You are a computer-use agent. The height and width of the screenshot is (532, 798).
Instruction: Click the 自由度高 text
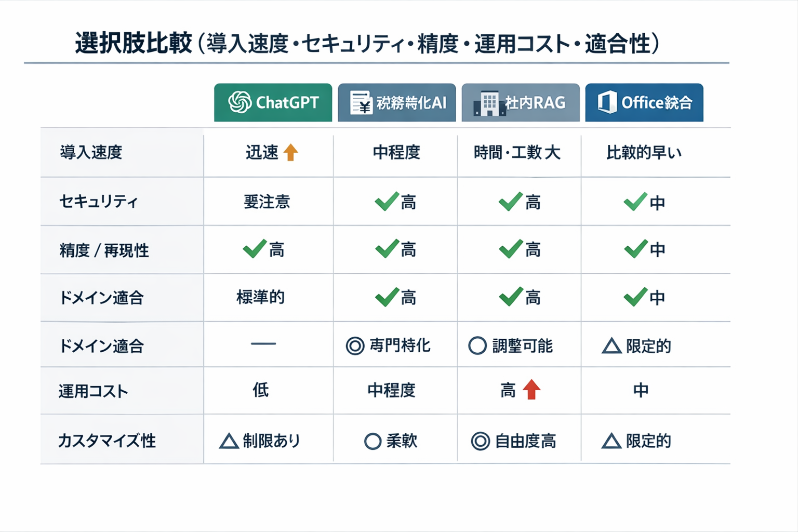pos(526,442)
